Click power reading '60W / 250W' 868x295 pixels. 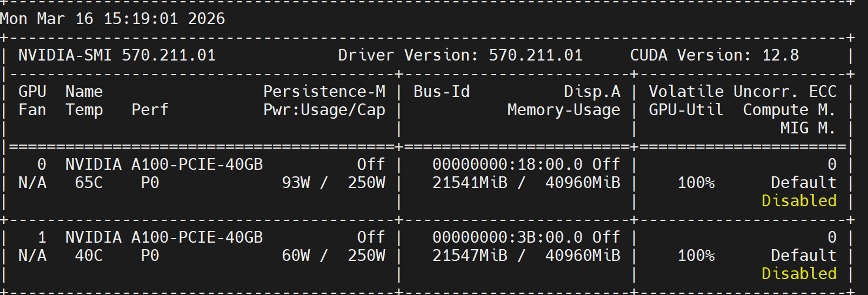(333, 256)
